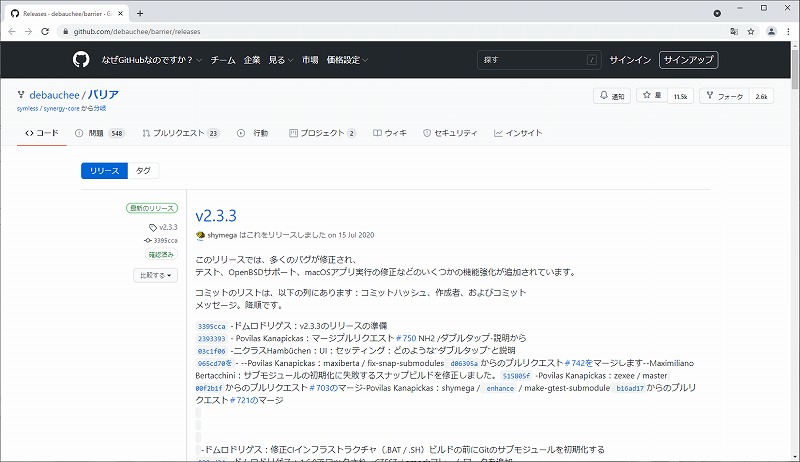Open commit hash 00f2b1f
The width and height of the screenshot is (800, 462).
click(x=209, y=389)
